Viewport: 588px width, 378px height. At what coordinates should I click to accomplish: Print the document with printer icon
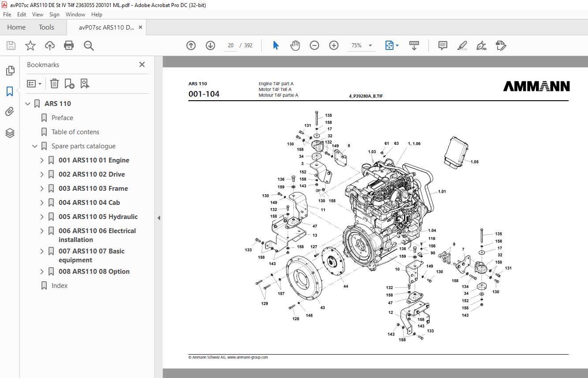point(69,45)
